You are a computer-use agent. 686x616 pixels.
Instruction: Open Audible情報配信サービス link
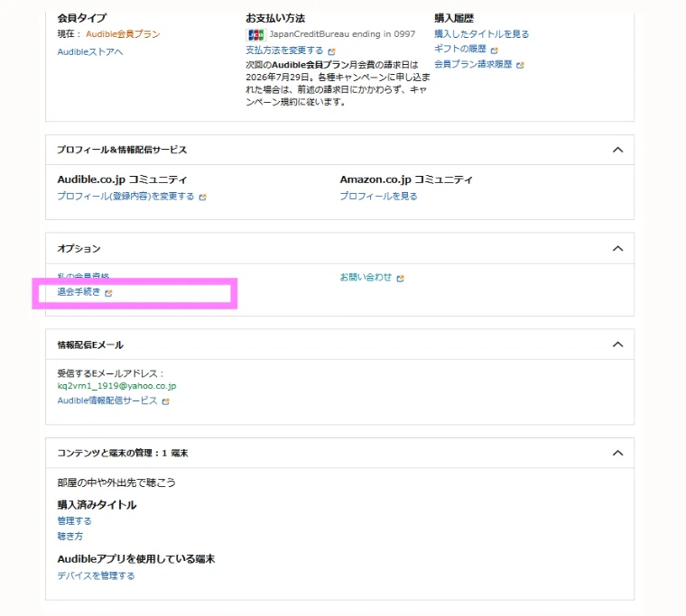point(107,400)
